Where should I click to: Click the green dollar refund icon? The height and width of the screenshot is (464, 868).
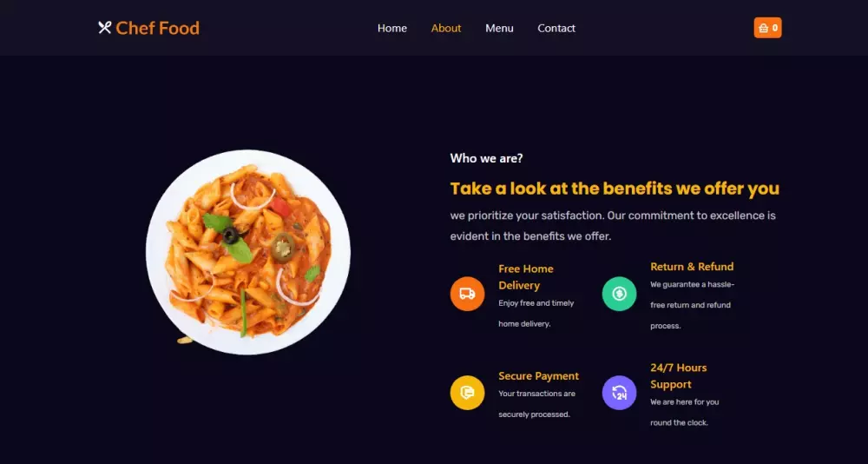tap(619, 294)
